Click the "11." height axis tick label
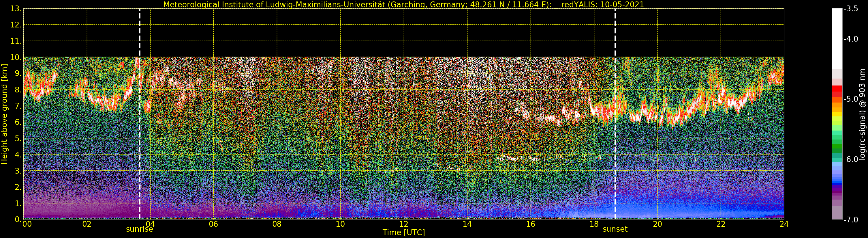 (x=16, y=41)
